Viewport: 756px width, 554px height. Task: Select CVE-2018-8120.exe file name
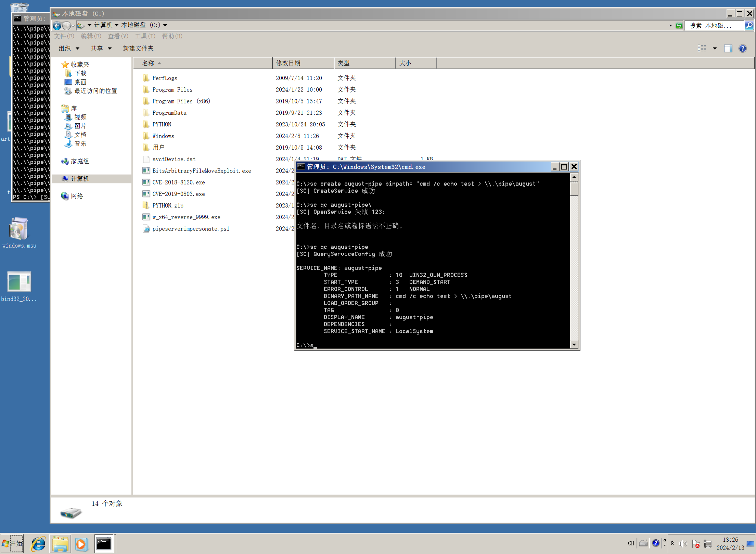pyautogui.click(x=179, y=182)
